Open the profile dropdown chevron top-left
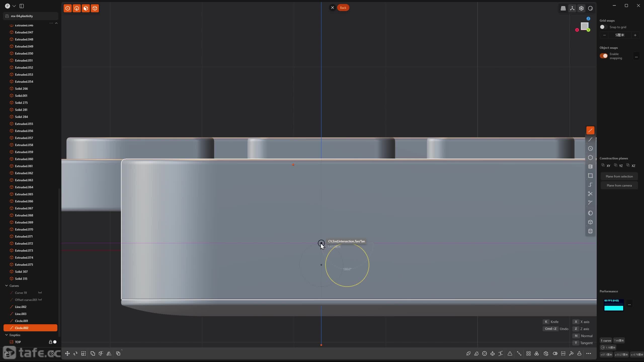 tap(14, 6)
